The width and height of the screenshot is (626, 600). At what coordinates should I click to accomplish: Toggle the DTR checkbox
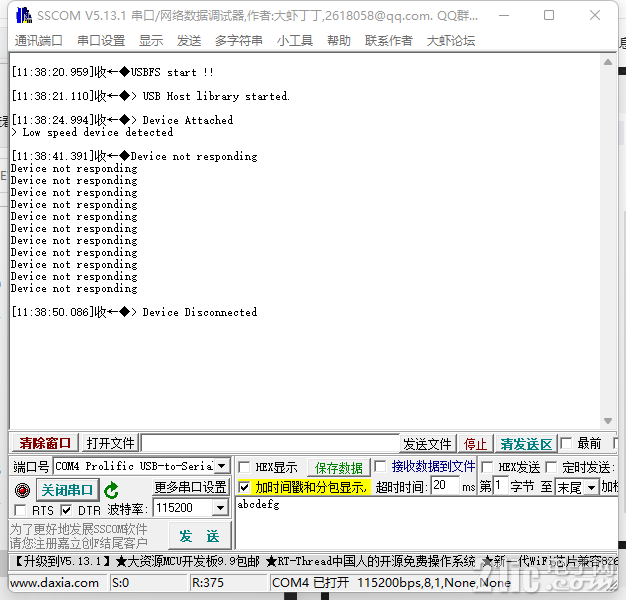[66, 510]
